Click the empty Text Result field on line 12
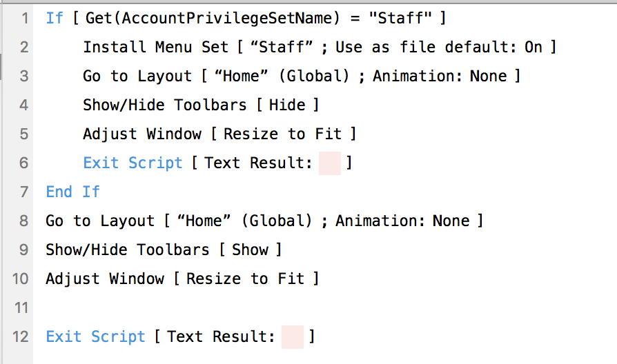The width and height of the screenshot is (617, 364). point(293,337)
